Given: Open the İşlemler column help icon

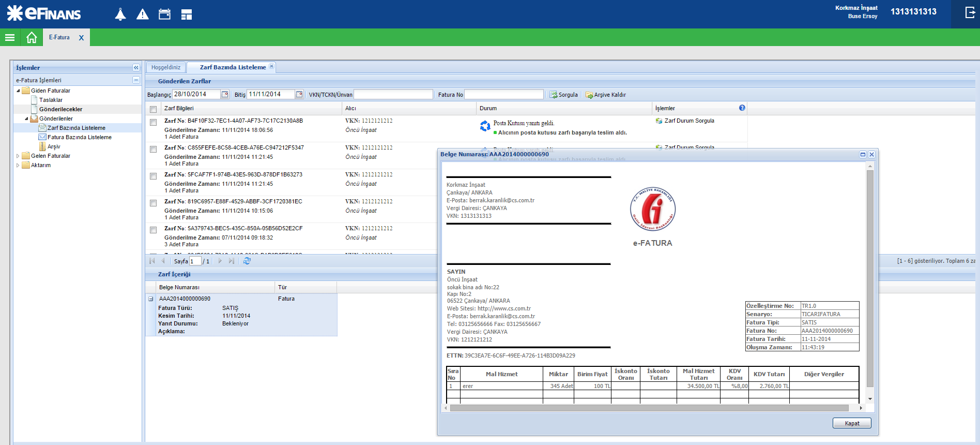Looking at the screenshot, I should tap(742, 108).
